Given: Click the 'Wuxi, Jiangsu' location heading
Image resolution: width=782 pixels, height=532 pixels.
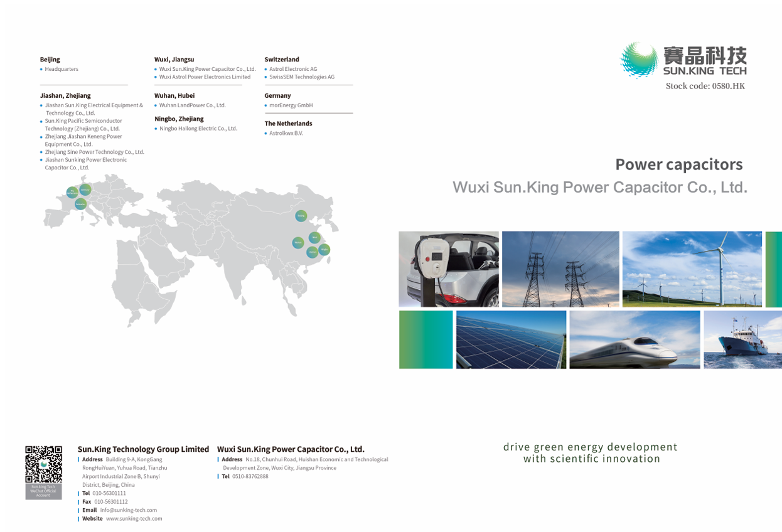Looking at the screenshot, I should pos(174,60).
